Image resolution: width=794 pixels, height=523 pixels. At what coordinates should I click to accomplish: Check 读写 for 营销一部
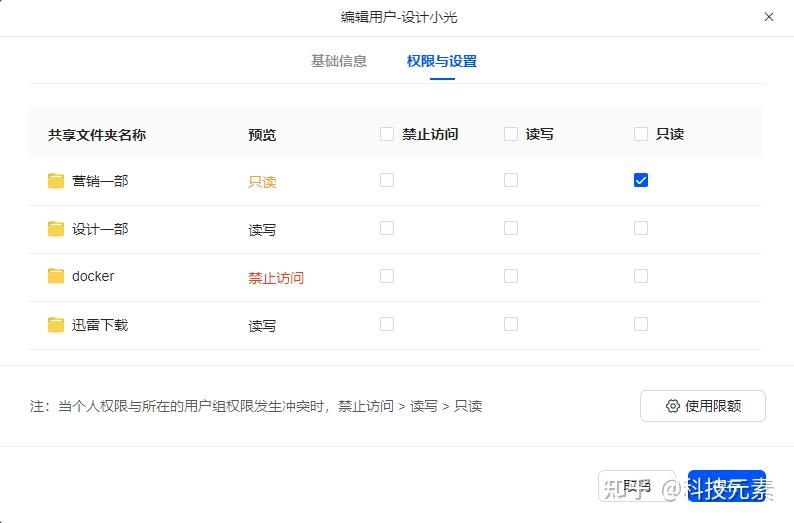point(511,180)
